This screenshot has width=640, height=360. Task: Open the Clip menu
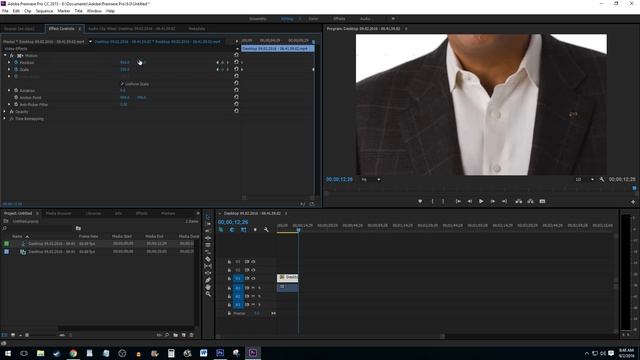(28, 11)
